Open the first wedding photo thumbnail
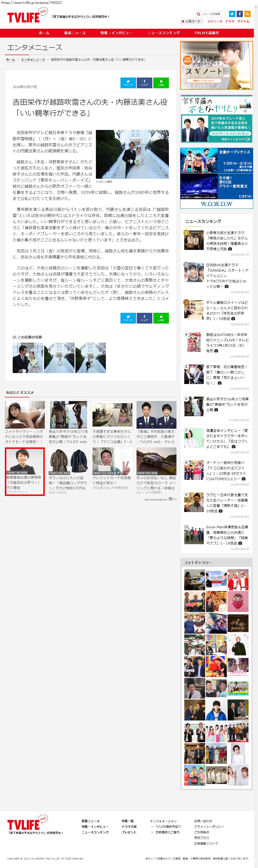Screen dimensions: 258x868 tap(28, 357)
